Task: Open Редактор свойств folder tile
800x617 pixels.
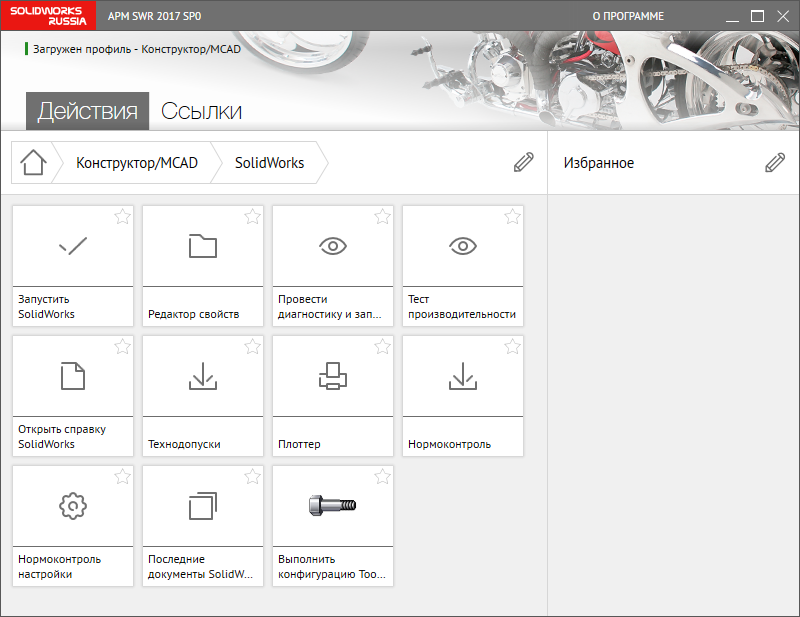Action: [203, 246]
